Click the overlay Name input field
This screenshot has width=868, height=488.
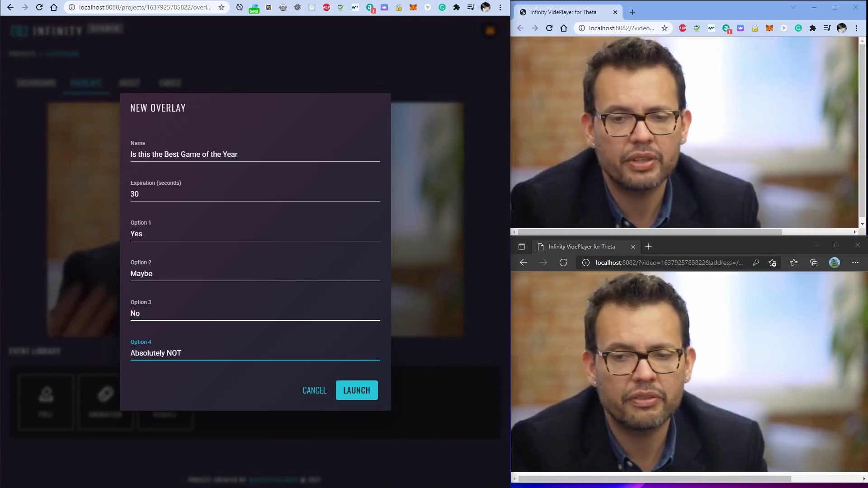(x=255, y=154)
